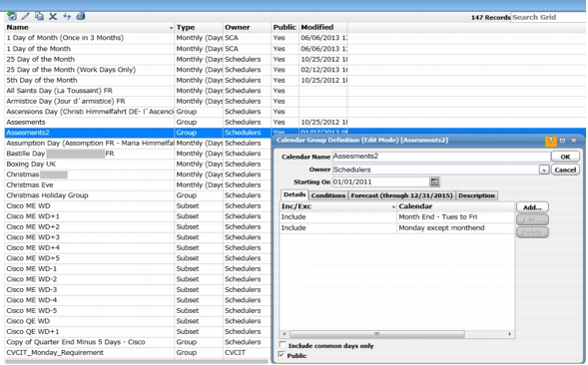Open the Name column sort dropdown arrow
Viewport: 588px width, 365px height.
tap(171, 28)
